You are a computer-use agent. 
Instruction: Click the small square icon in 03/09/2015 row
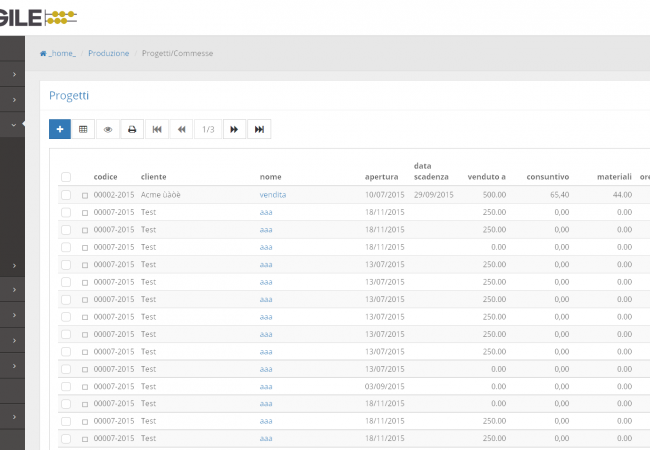pyautogui.click(x=85, y=387)
